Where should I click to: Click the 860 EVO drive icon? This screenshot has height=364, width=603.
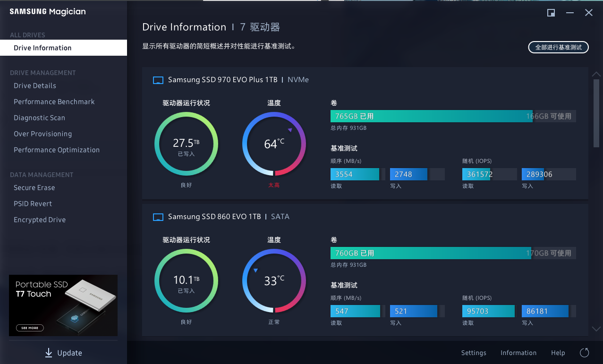(158, 217)
